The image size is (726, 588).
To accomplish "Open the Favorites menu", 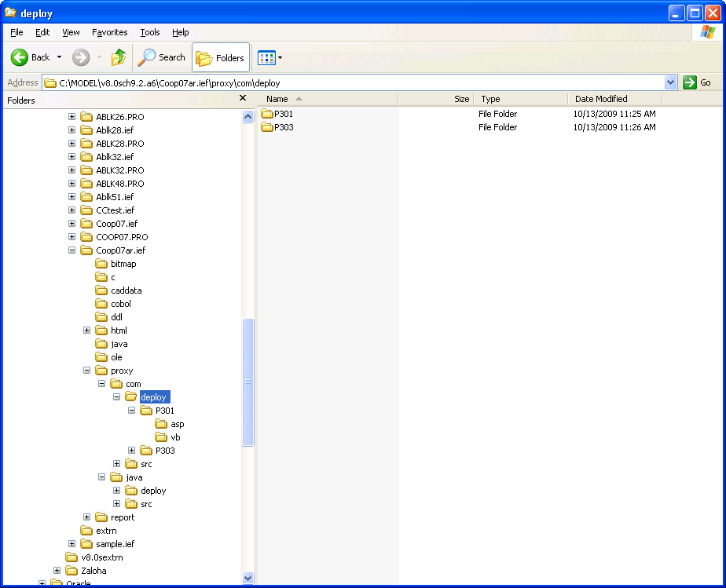I will click(x=109, y=32).
